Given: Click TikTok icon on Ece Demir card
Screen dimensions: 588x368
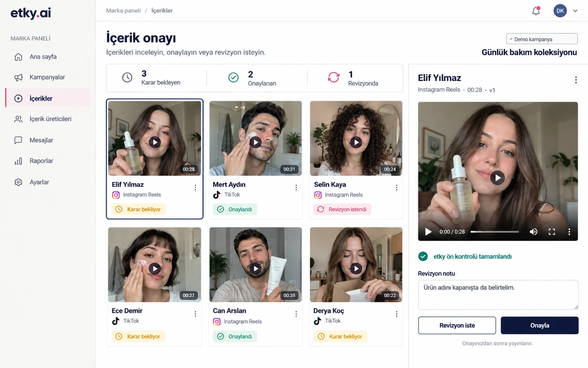Looking at the screenshot, I should (x=116, y=321).
